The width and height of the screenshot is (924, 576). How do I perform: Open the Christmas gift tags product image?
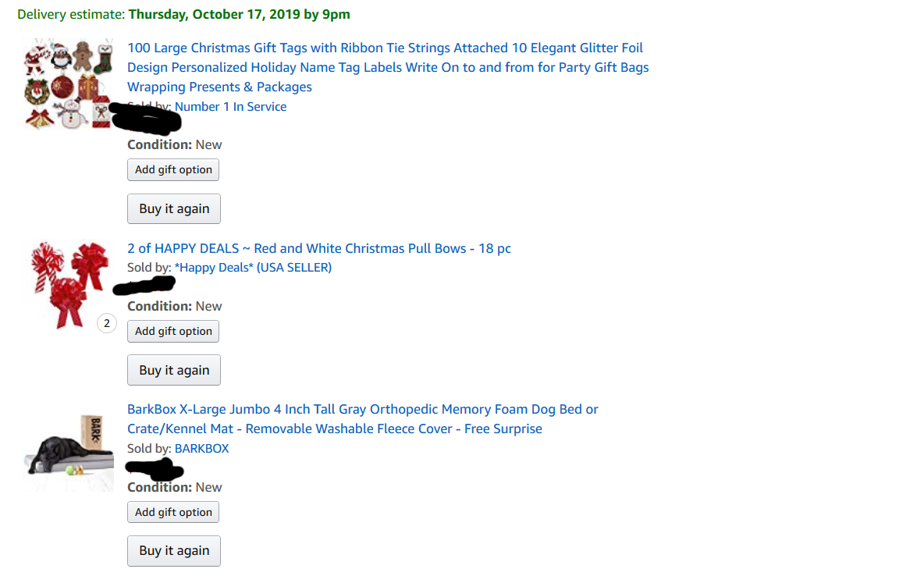click(x=69, y=84)
